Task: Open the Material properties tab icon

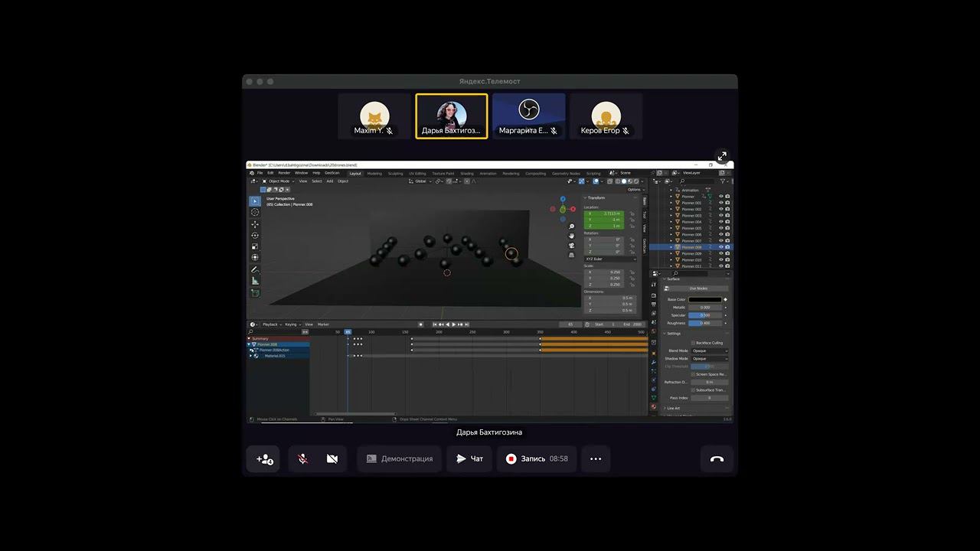Action: (x=653, y=407)
